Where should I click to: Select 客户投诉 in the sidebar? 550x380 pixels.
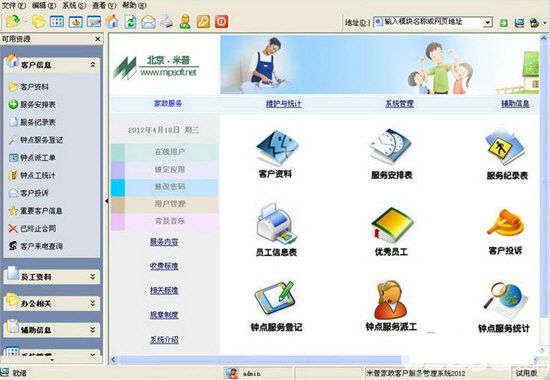point(29,193)
